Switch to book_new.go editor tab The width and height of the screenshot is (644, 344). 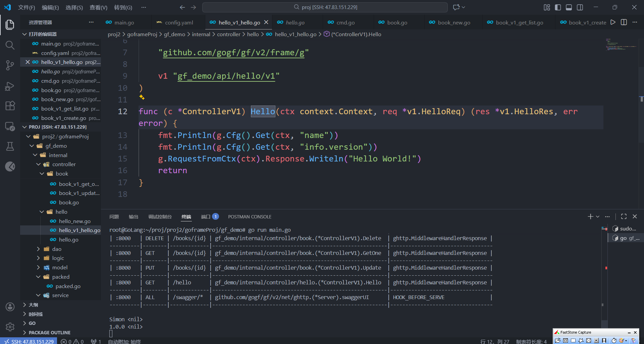point(454,22)
